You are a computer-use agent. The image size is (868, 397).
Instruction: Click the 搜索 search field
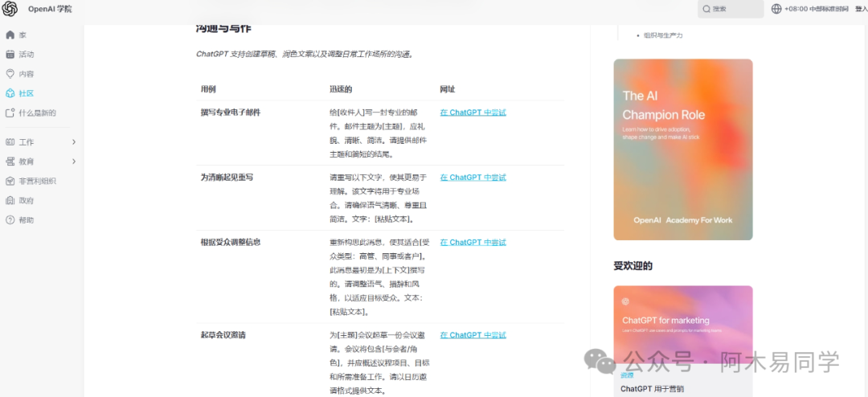coord(731,9)
